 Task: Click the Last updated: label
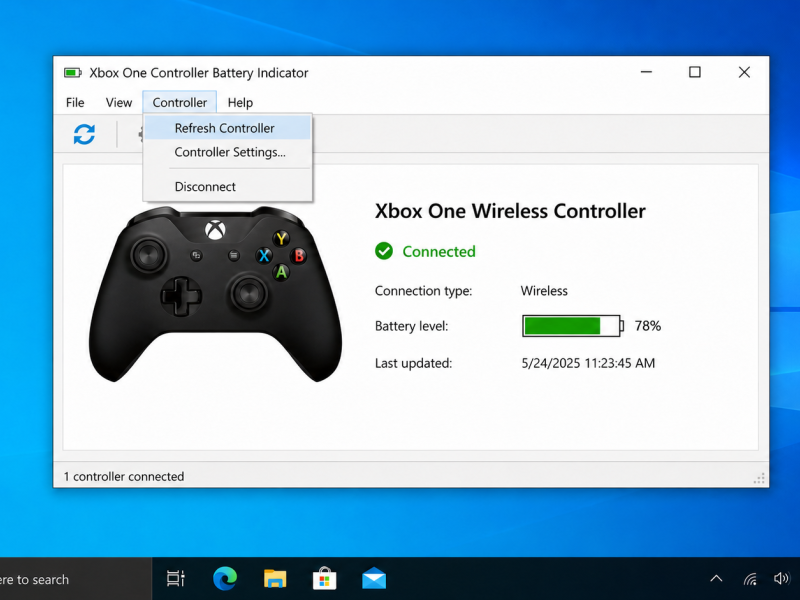[x=413, y=363]
